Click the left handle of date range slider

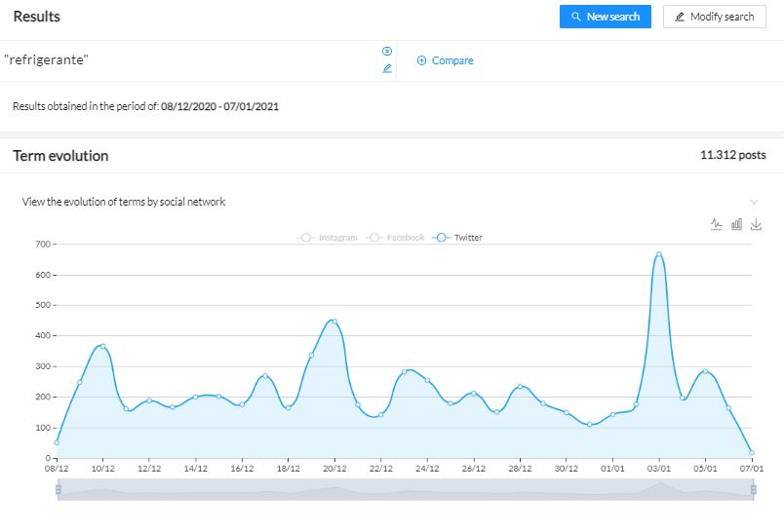(58, 490)
